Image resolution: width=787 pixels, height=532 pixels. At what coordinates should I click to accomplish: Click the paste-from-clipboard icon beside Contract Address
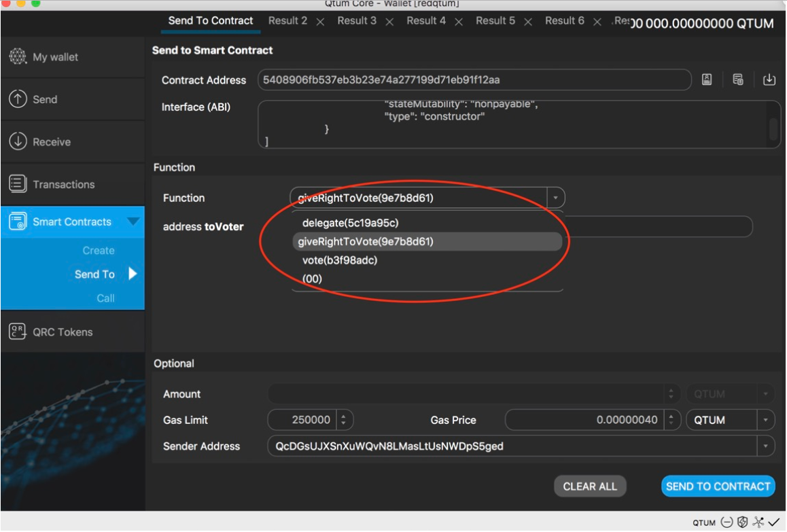click(738, 79)
